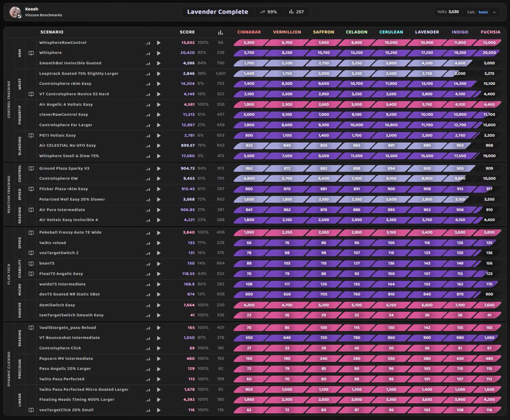Open guide book icon for beanTS
Image resolution: width=510 pixels, height=420 pixels.
[31, 263]
